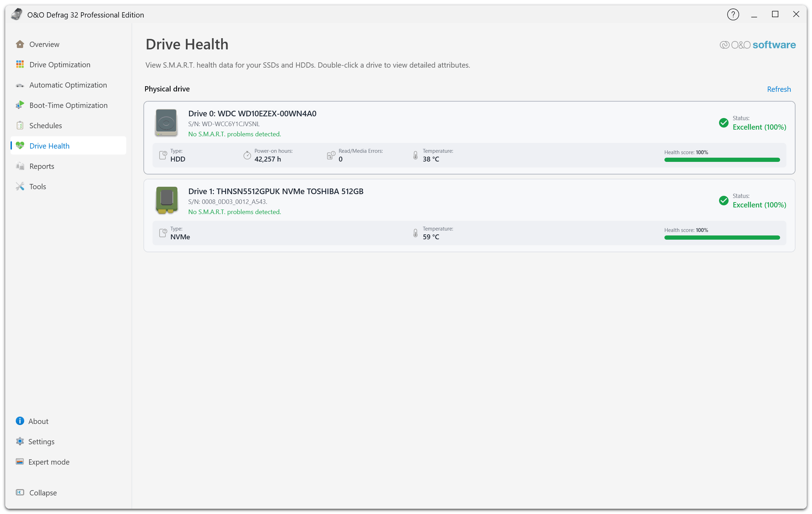The image size is (812, 514).
Task: Click Drive 1 'No S.M.A.R.T. problems detected.' text
Action: point(235,212)
